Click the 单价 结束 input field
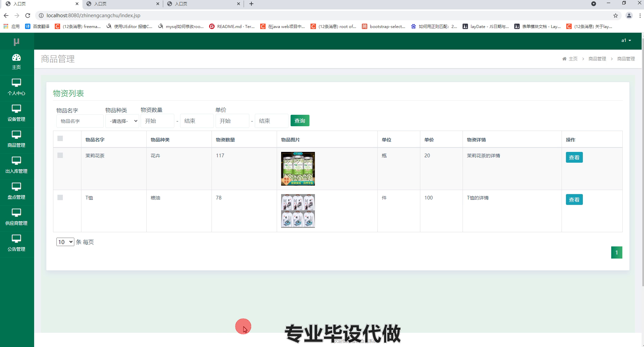Viewport: 644px width, 347px height. click(272, 121)
